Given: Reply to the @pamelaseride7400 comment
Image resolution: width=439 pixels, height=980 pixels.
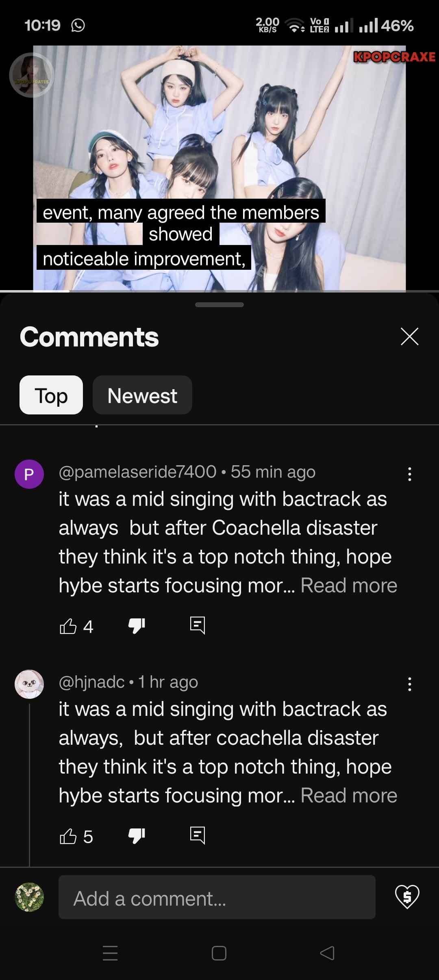Looking at the screenshot, I should [x=198, y=625].
